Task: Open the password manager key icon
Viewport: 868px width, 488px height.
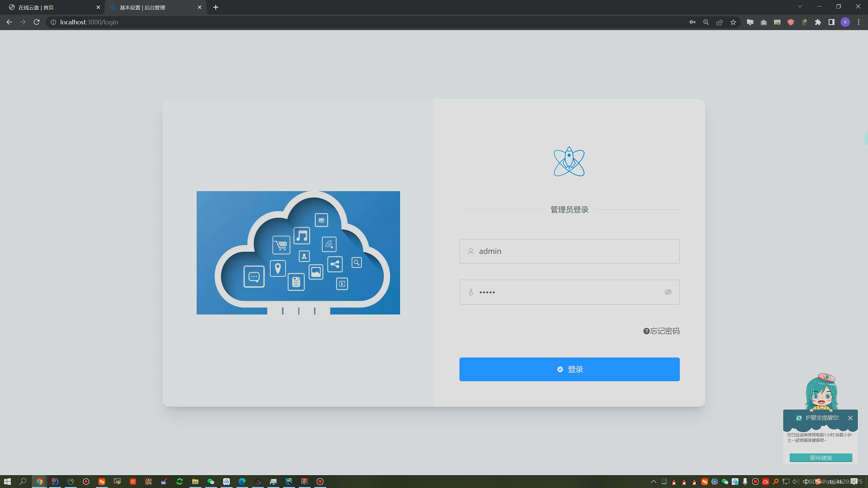Action: point(692,22)
